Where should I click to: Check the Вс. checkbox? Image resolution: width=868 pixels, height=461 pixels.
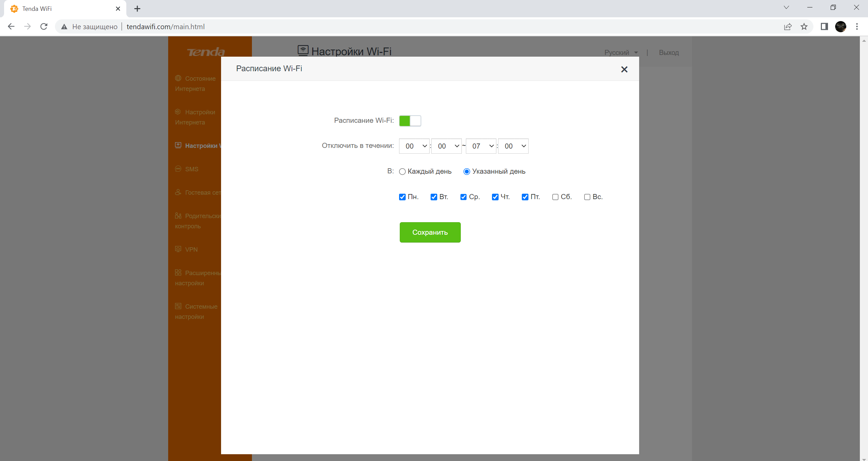click(x=587, y=197)
